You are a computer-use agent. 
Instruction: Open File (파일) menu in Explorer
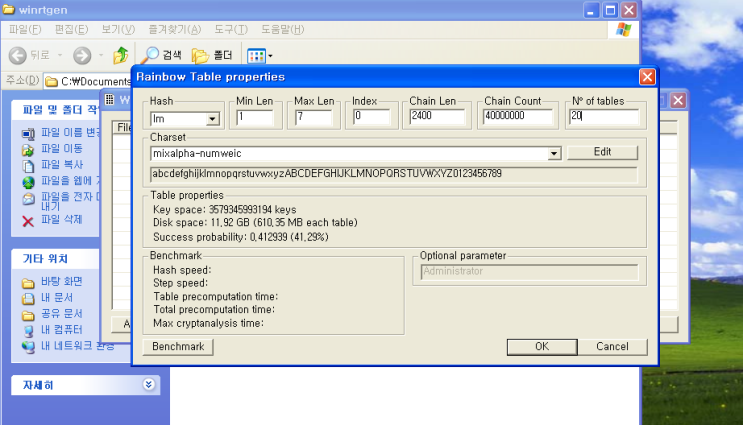(25, 29)
